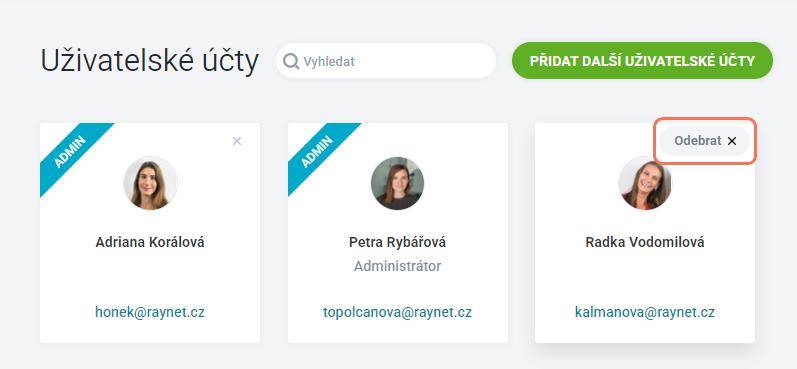Click the Uživatelské účty page heading
The width and height of the screenshot is (797, 369).
click(x=149, y=62)
